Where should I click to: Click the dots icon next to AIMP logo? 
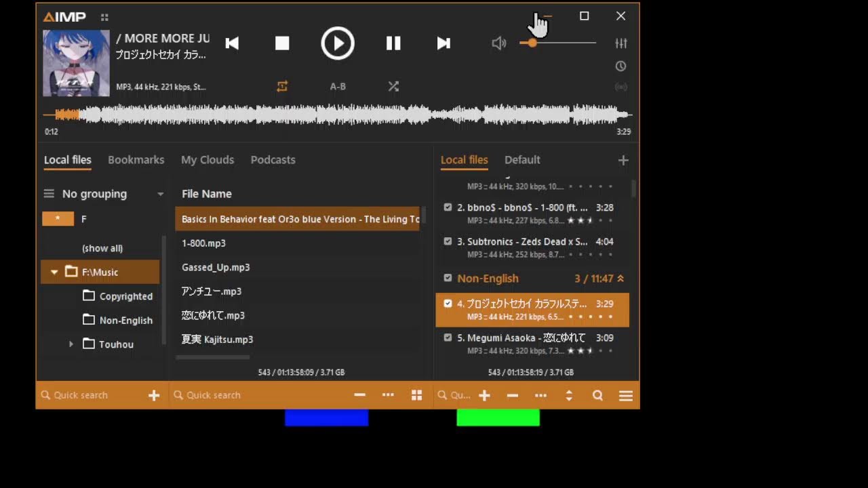click(x=104, y=17)
